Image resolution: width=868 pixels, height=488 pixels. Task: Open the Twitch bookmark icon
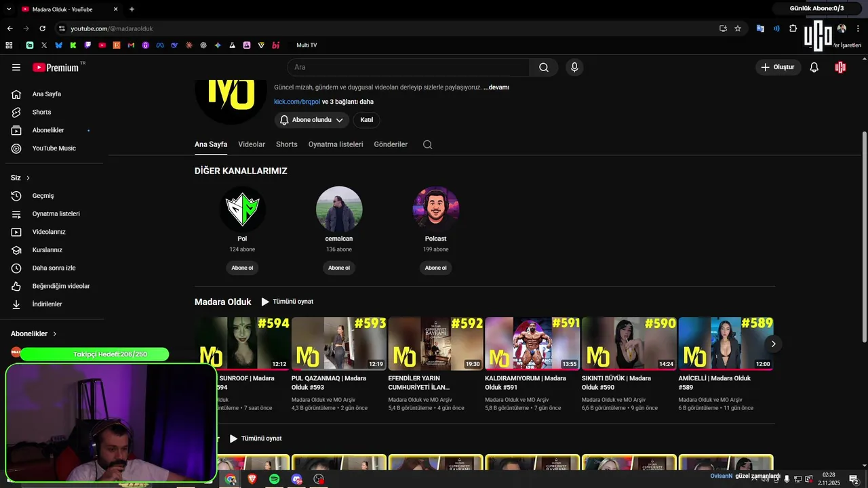click(87, 45)
